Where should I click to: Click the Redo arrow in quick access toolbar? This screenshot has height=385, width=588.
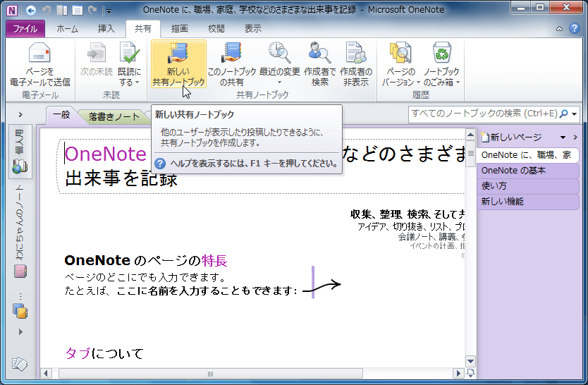(92, 10)
